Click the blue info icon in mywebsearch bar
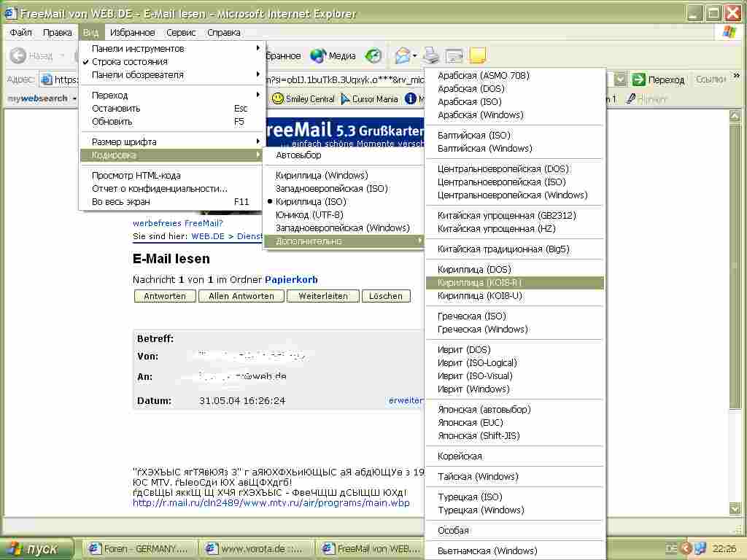Viewport: 747px width, 560px height. tap(410, 98)
